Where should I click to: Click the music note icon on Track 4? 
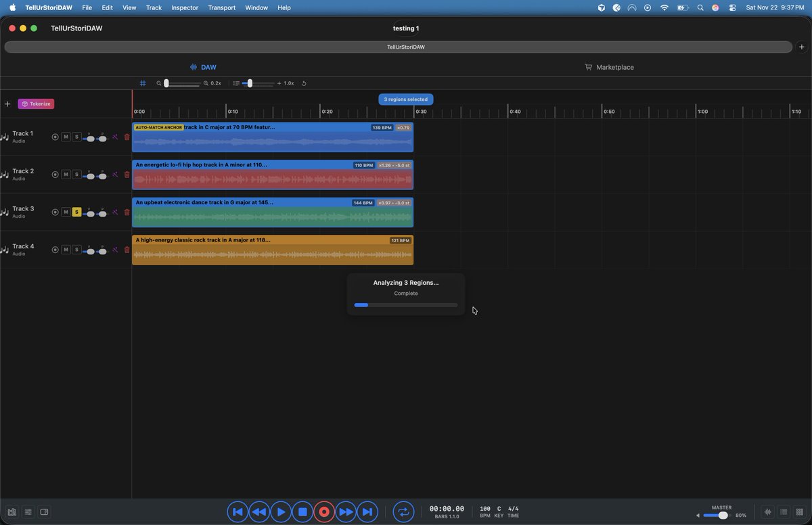5,250
